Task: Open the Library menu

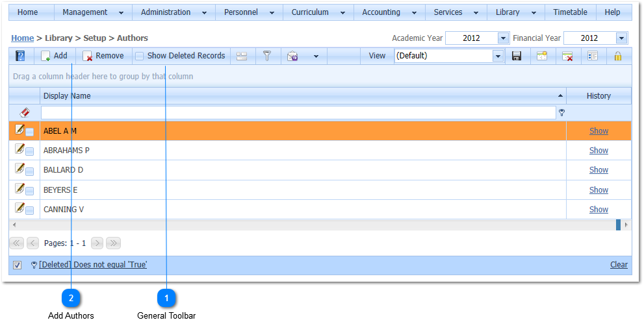Action: point(515,12)
